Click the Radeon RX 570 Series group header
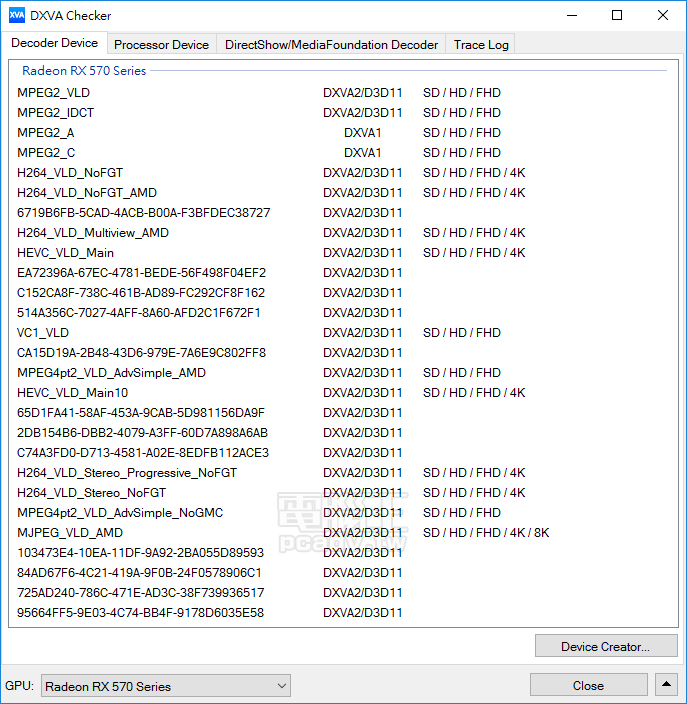687x704 pixels. point(84,71)
